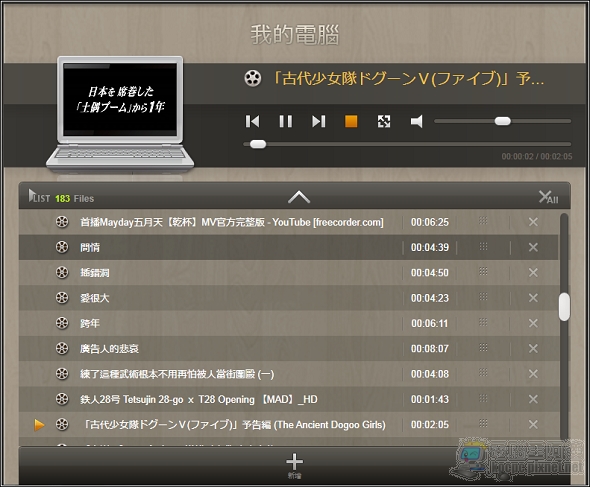Click the playback progress bar handle
The image size is (590, 487).
[x=258, y=144]
